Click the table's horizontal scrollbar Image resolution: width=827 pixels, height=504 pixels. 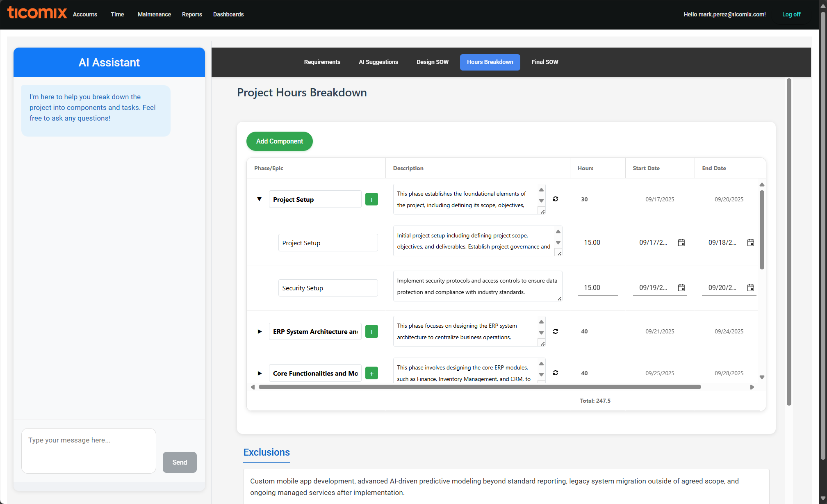[479, 387]
